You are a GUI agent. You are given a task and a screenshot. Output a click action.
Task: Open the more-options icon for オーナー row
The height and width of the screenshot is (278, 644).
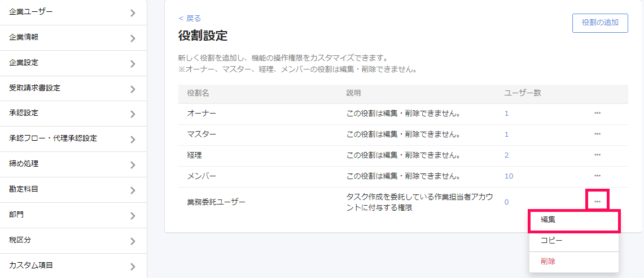[x=597, y=112]
